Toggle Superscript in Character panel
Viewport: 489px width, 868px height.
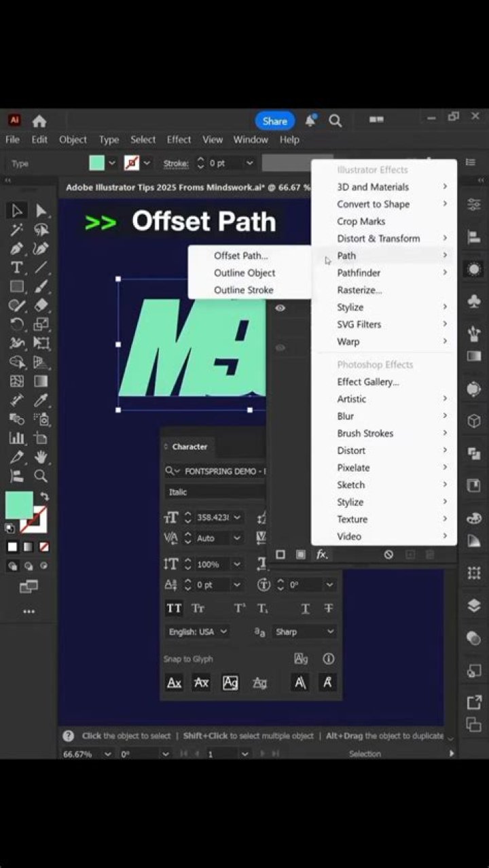pyautogui.click(x=240, y=608)
